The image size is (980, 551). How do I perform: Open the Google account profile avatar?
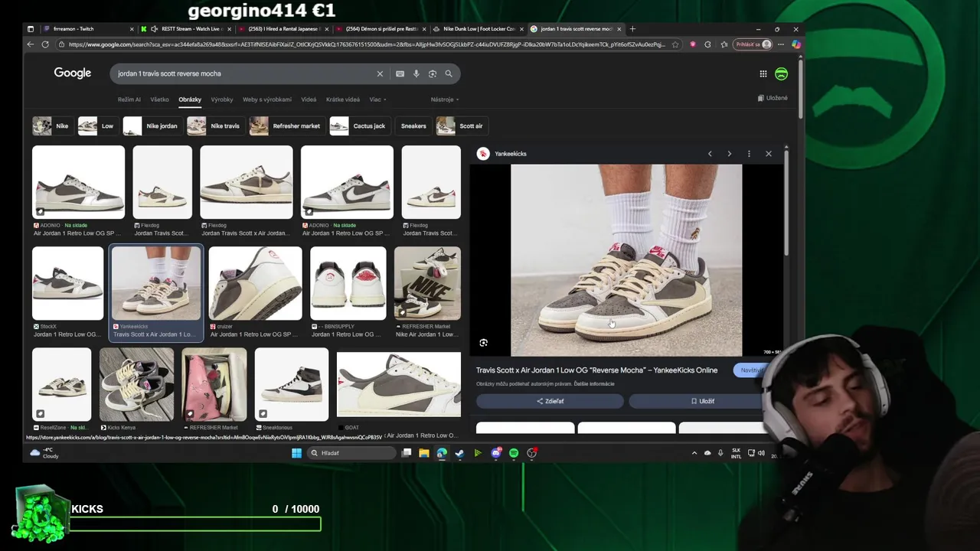coord(781,73)
